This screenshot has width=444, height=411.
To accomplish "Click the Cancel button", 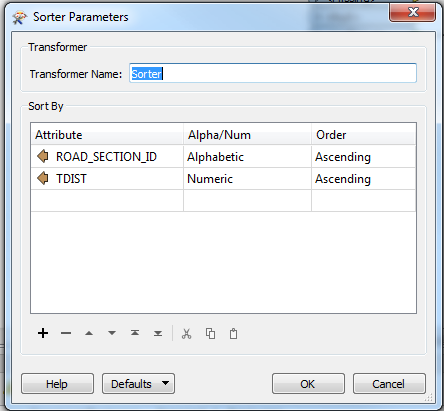I will pos(389,384).
